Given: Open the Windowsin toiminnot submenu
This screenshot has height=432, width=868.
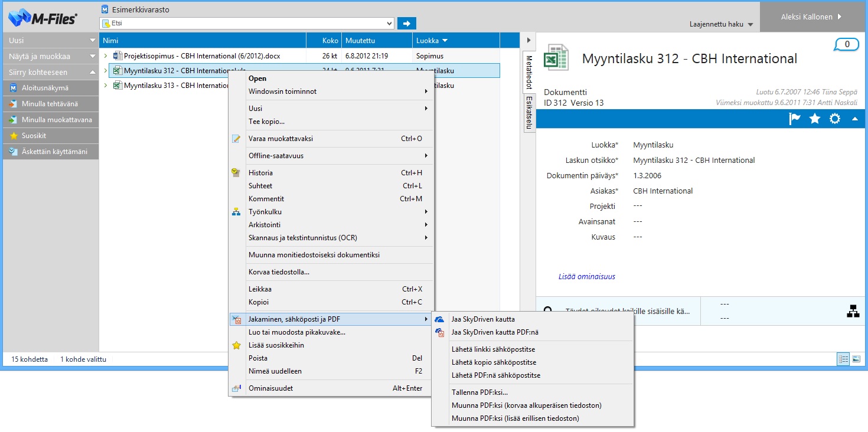Looking at the screenshot, I should (331, 91).
